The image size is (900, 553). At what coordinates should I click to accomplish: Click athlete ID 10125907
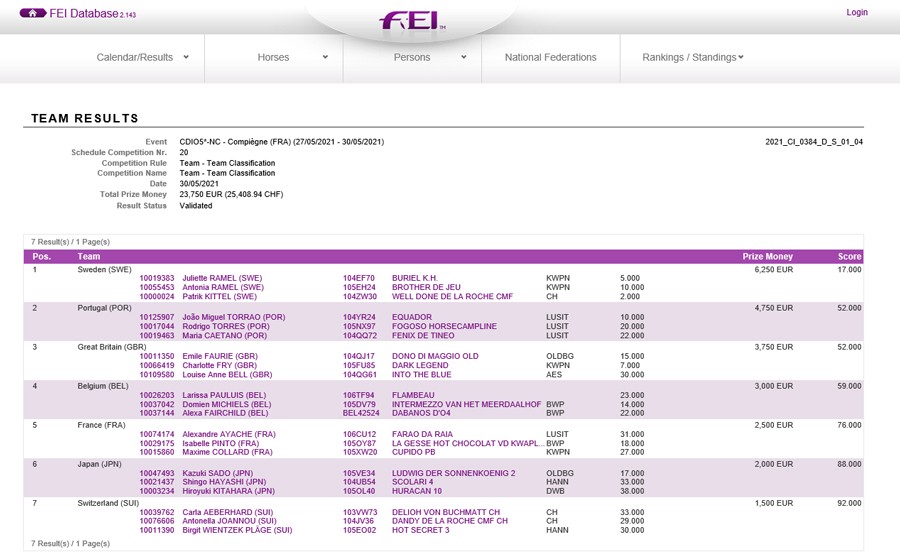tap(157, 317)
